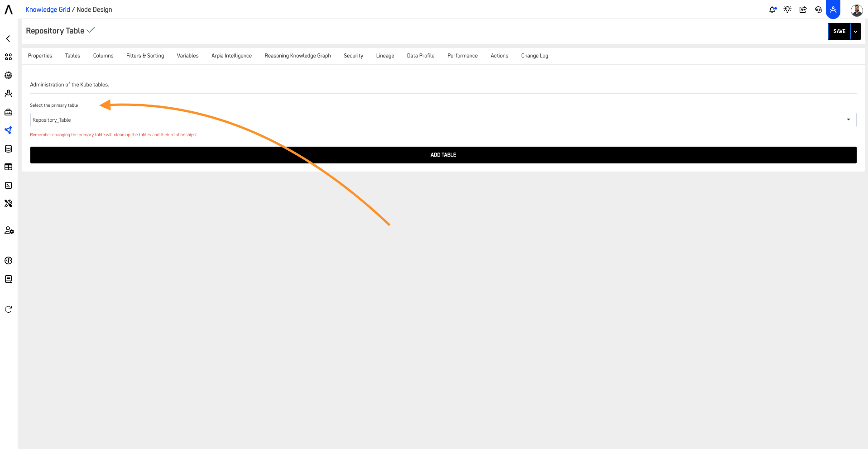Click the SAVE button

[x=839, y=31]
